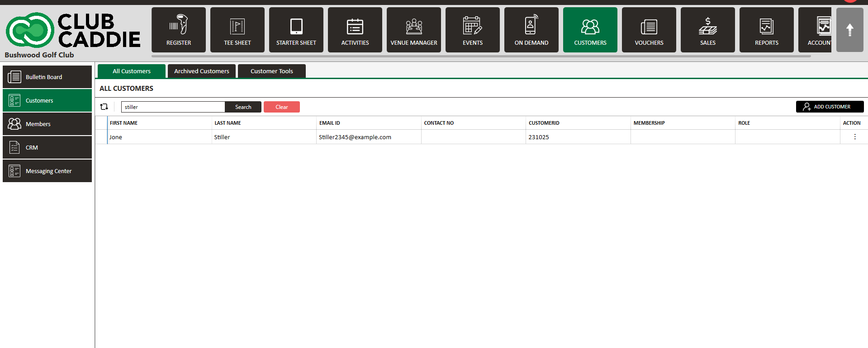Open the On Demand module
Viewport: 868px width, 348px height.
(x=531, y=30)
